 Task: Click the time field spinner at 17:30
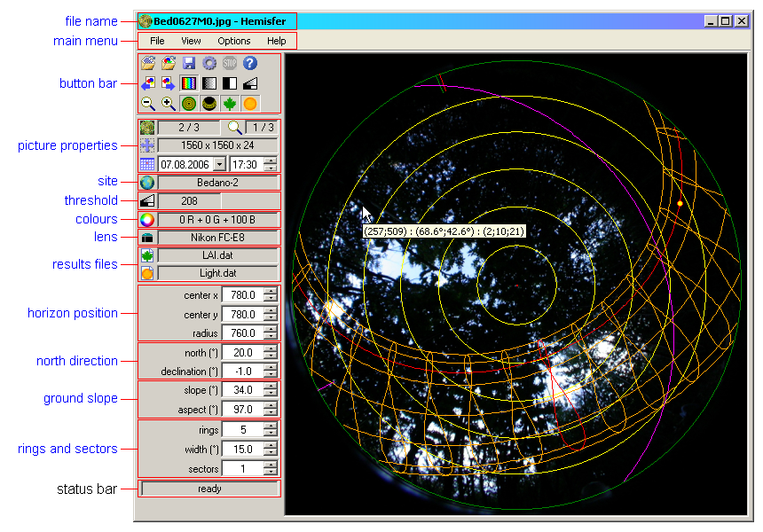271,164
